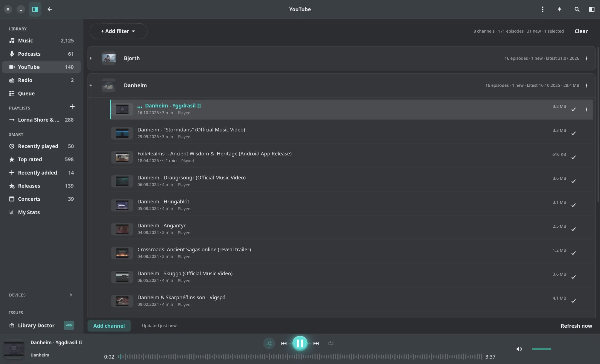Pause playback
The width and height of the screenshot is (600, 364).
300,343
